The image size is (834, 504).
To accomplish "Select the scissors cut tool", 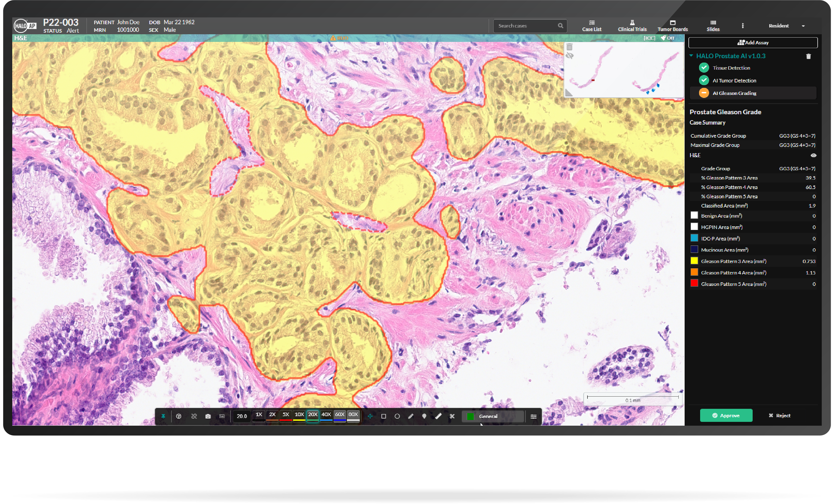I will pos(452,416).
